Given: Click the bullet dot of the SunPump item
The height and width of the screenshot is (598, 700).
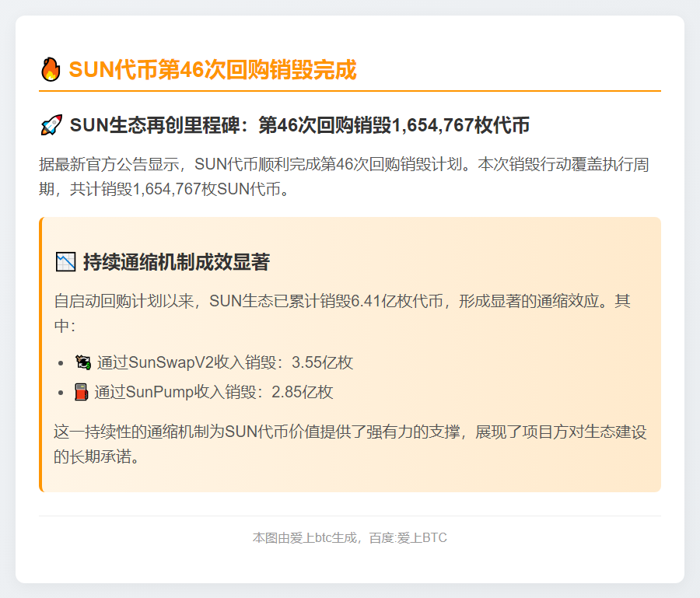Looking at the screenshot, I should 61,393.
